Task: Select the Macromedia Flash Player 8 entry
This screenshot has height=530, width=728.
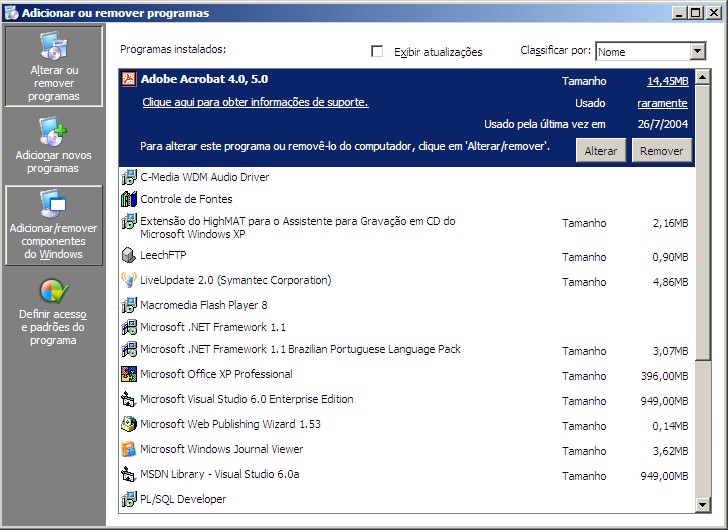Action: point(407,305)
